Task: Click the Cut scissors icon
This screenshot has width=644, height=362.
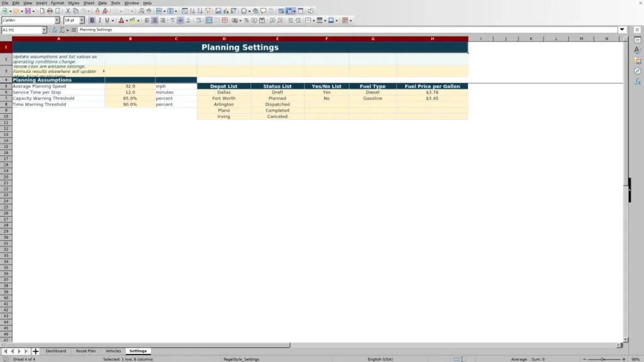Action: point(68,11)
